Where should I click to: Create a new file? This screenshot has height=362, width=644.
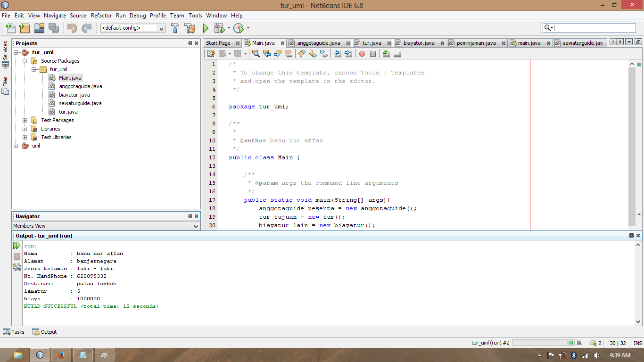[x=10, y=28]
